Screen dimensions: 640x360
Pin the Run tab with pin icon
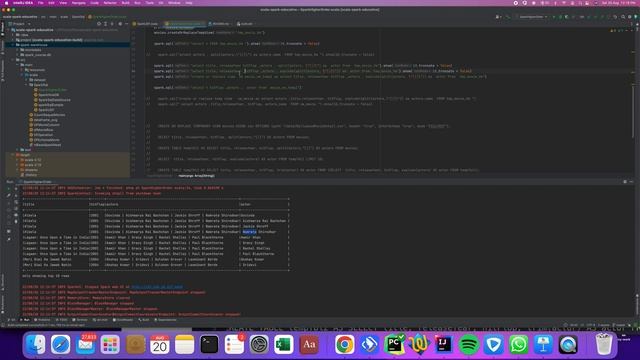tap(9, 239)
